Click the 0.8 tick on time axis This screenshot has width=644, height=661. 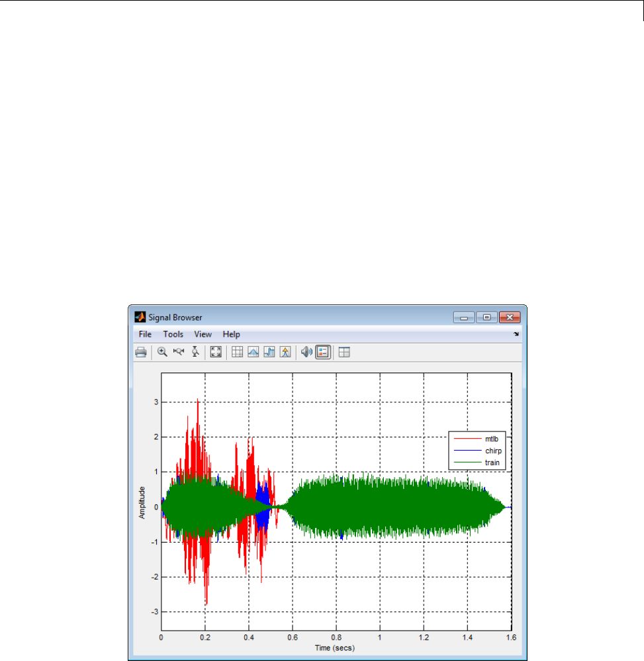(x=336, y=637)
